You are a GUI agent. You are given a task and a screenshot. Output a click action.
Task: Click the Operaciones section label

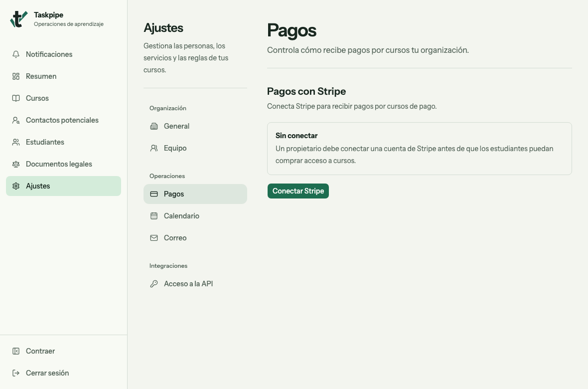click(167, 176)
